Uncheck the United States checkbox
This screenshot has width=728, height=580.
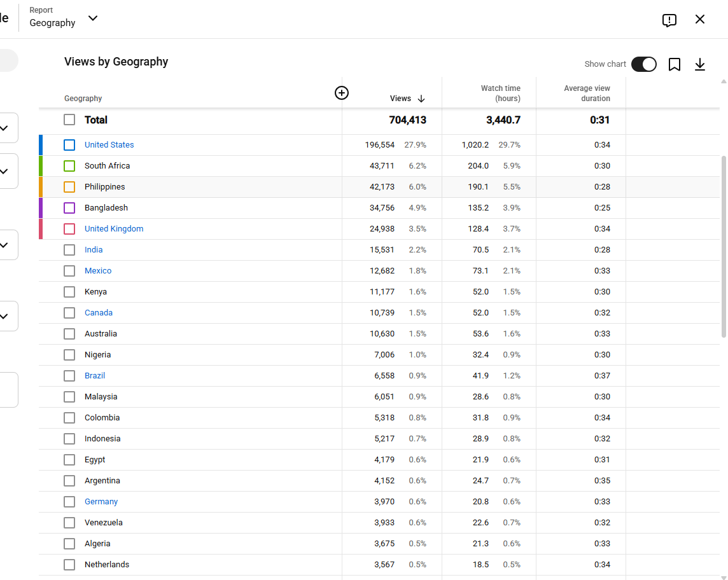[69, 145]
